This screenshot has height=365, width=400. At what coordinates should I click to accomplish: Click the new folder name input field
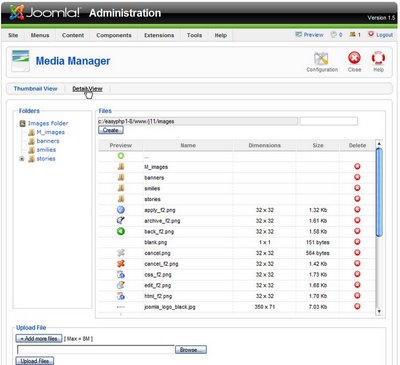click(x=328, y=121)
